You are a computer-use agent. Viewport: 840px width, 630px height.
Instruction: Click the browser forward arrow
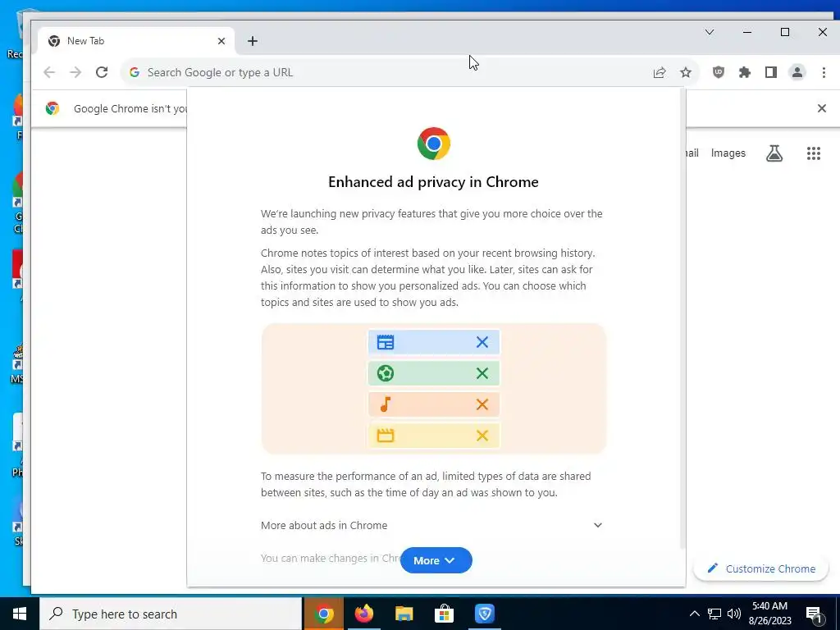point(75,72)
